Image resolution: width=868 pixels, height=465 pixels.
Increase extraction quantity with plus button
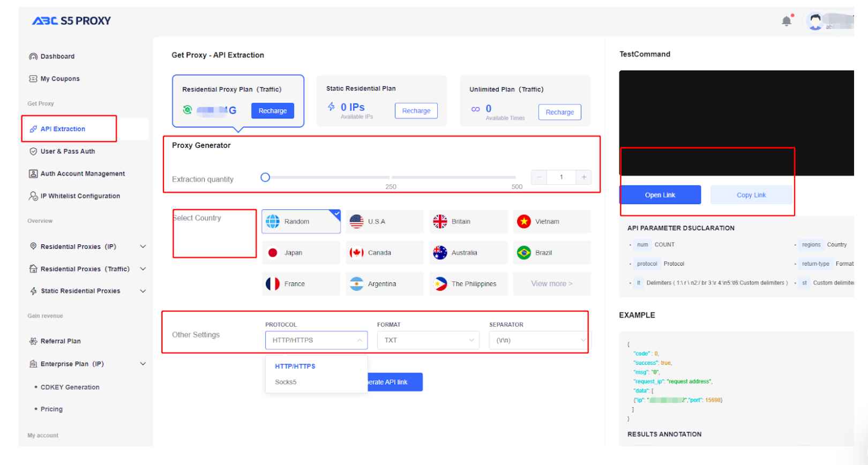(x=583, y=177)
